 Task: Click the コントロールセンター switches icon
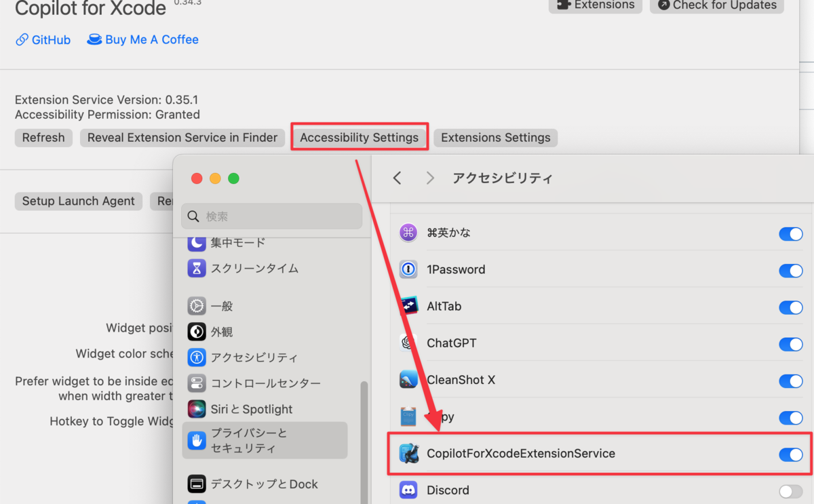(197, 383)
